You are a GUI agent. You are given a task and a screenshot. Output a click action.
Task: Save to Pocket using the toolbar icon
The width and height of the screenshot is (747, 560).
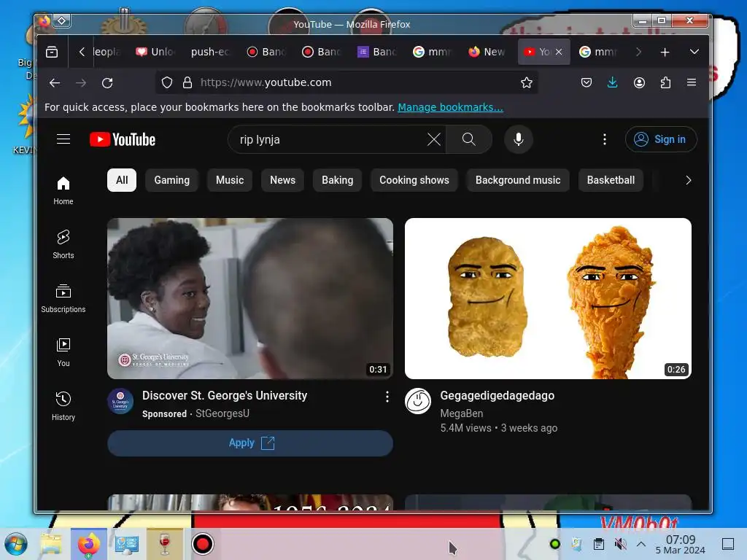587,83
